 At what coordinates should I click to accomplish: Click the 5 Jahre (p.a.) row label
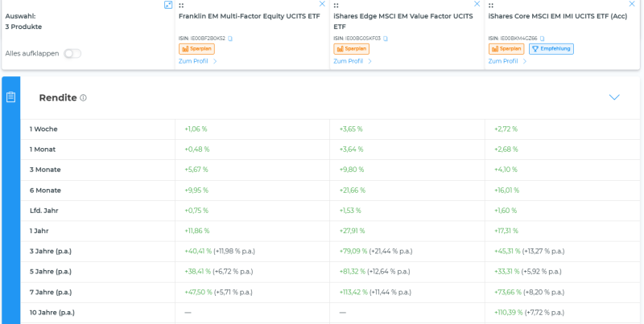coord(51,272)
